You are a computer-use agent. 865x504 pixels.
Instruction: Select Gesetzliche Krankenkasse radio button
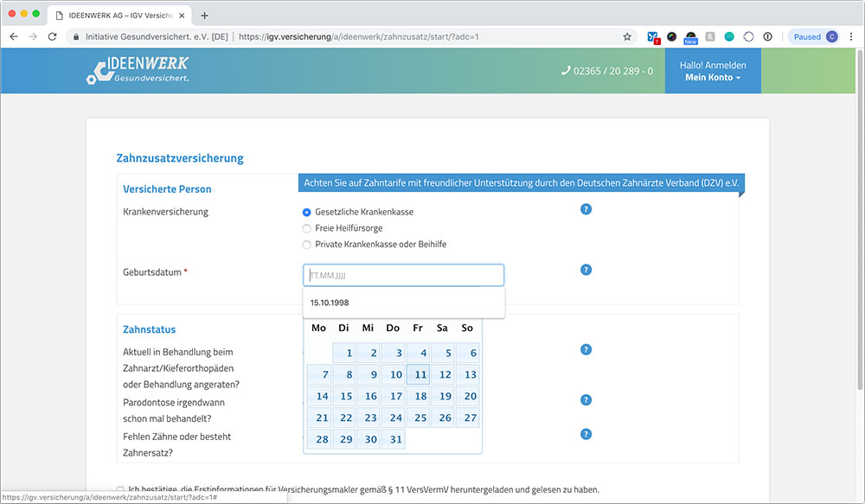coord(307,213)
